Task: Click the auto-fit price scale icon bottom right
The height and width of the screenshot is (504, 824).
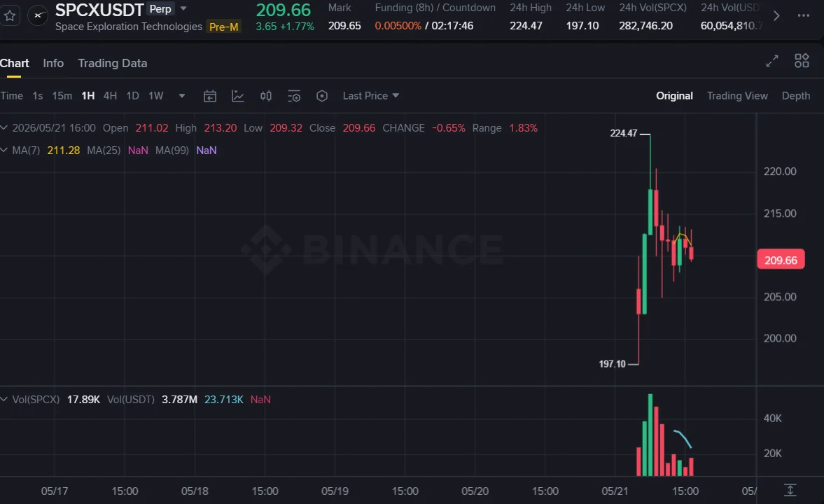Action: (x=790, y=490)
